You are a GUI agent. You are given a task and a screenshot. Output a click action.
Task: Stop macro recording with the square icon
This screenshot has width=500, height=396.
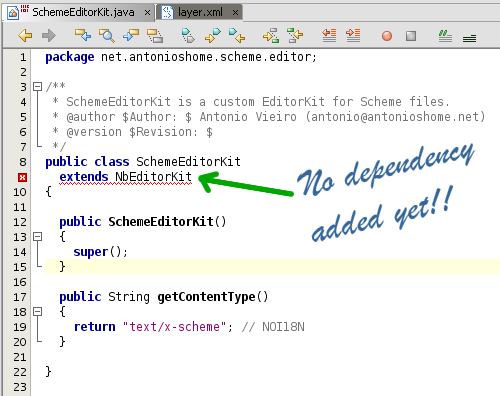411,36
